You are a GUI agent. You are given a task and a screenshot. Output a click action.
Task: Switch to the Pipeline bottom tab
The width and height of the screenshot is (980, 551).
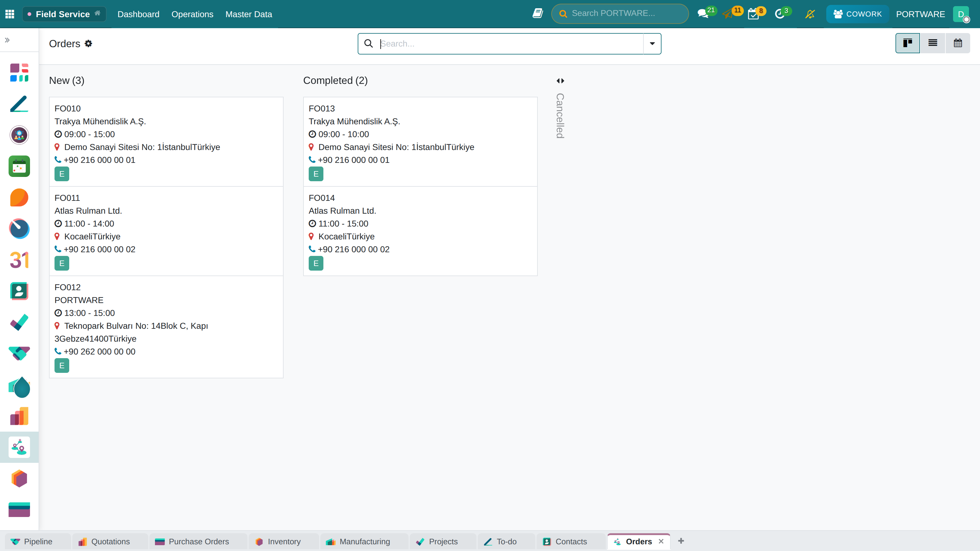click(38, 542)
